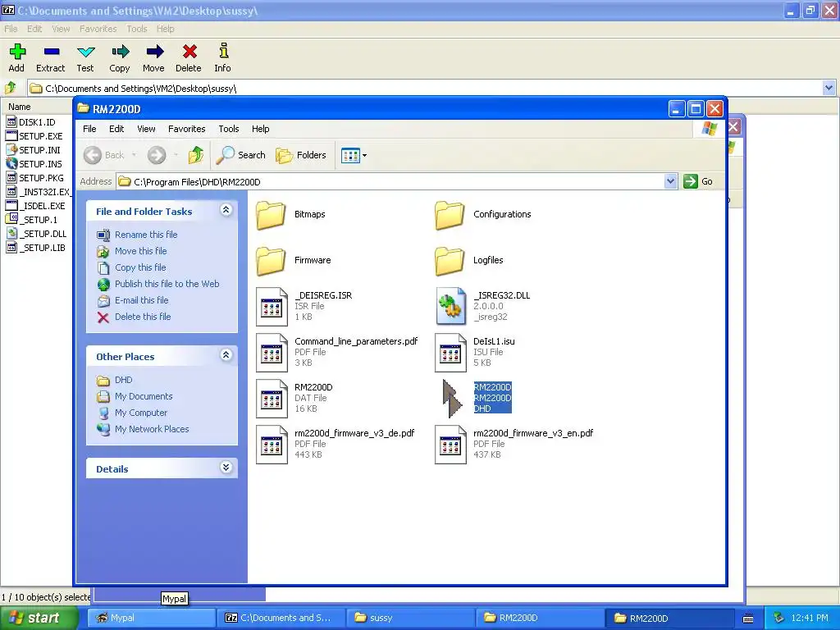Switch to sussy folder in taskbar
Screen dimensions: 840x630
click(410, 619)
